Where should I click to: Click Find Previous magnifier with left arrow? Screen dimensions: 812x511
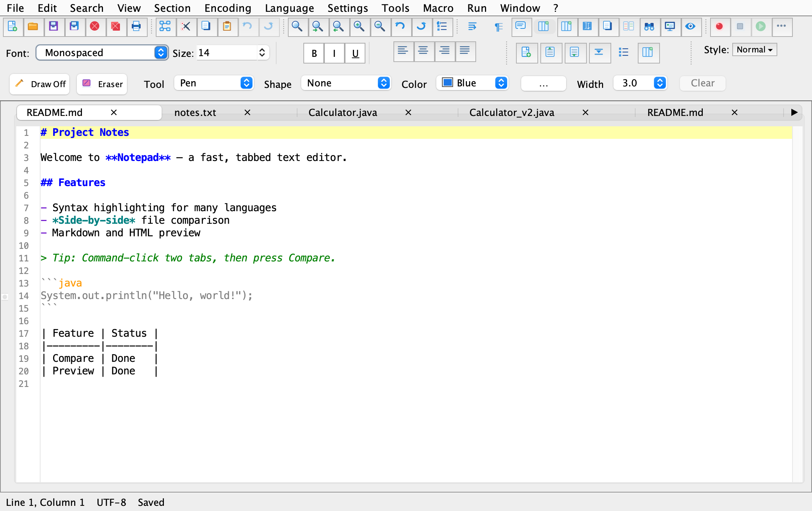click(339, 27)
